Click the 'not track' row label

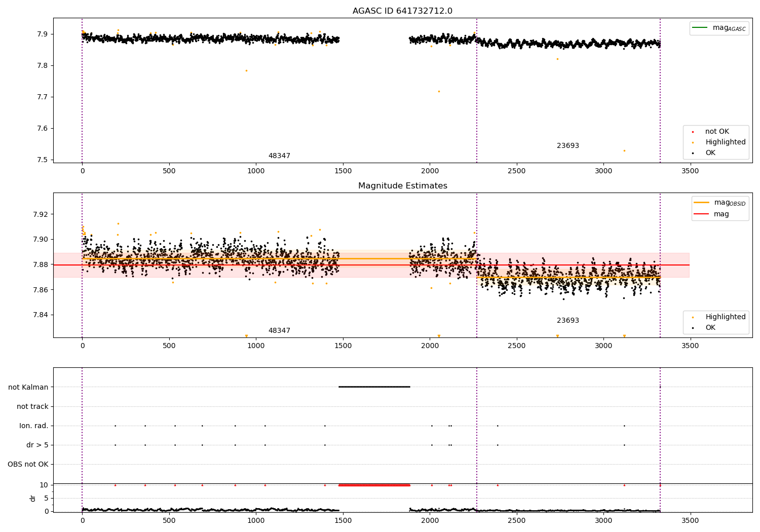32,407
